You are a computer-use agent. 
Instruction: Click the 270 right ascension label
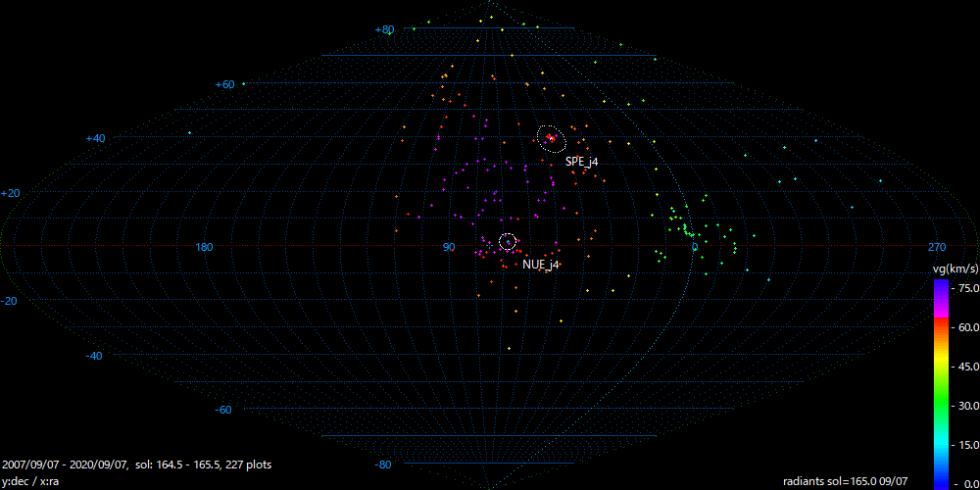(937, 248)
